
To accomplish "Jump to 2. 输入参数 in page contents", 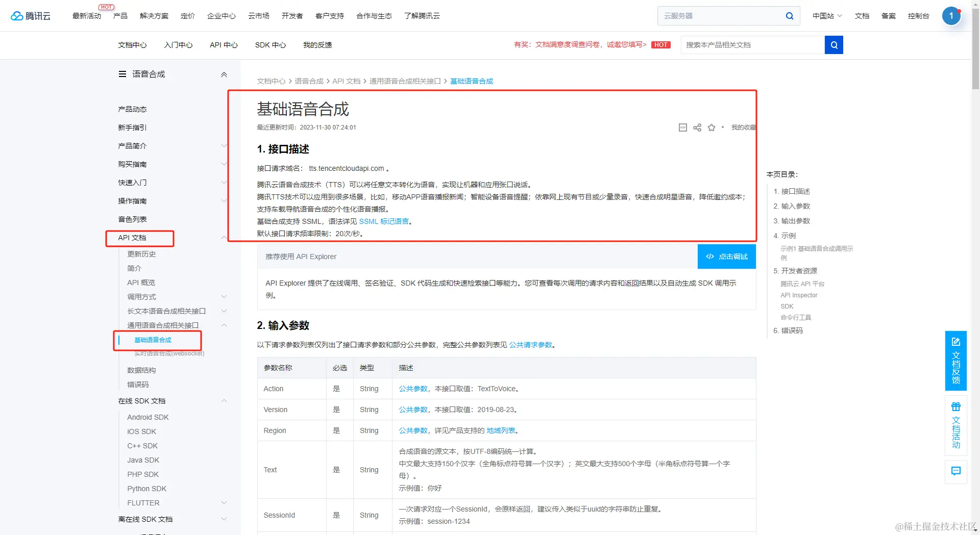I will point(792,206).
